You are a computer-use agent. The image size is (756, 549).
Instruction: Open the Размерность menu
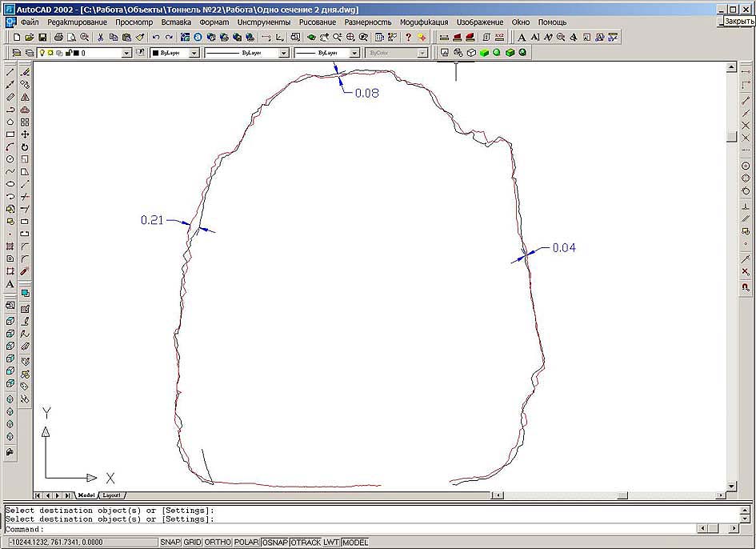[368, 22]
